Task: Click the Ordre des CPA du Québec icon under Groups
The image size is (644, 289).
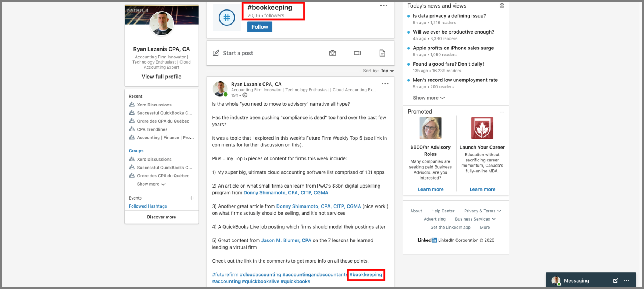Action: point(132,175)
